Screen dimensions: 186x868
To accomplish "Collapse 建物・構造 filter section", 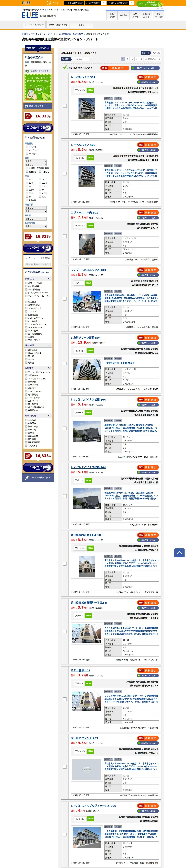I will pos(38,345).
